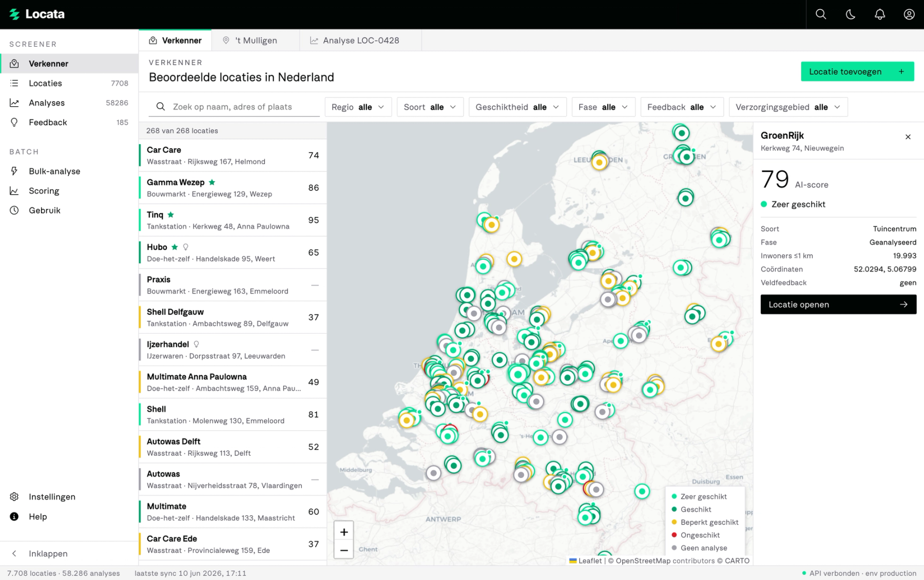This screenshot has height=580, width=924.
Task: Select Car Care Helmond row
Action: (233, 155)
